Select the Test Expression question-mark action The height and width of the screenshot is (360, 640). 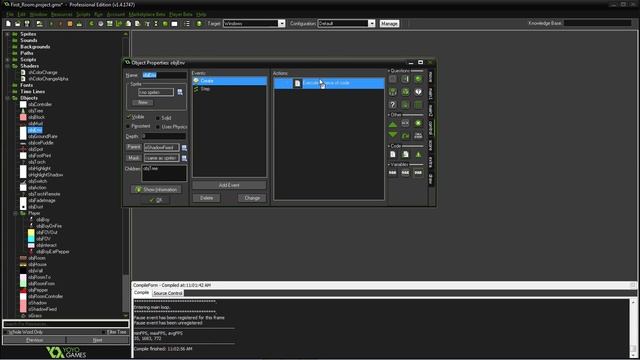tap(393, 105)
